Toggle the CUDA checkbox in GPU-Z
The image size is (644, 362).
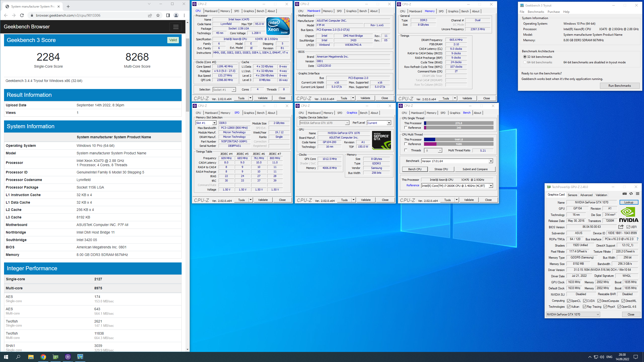tap(585, 301)
